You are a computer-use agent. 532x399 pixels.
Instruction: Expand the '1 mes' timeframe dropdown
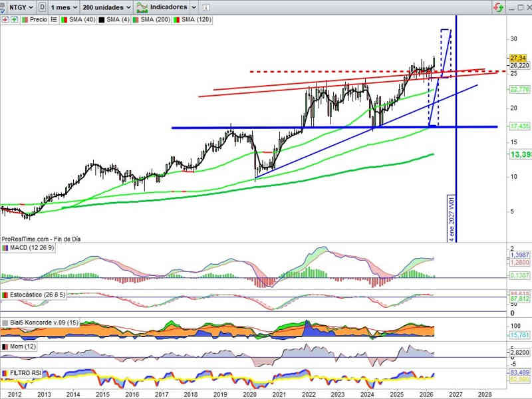pyautogui.click(x=64, y=7)
